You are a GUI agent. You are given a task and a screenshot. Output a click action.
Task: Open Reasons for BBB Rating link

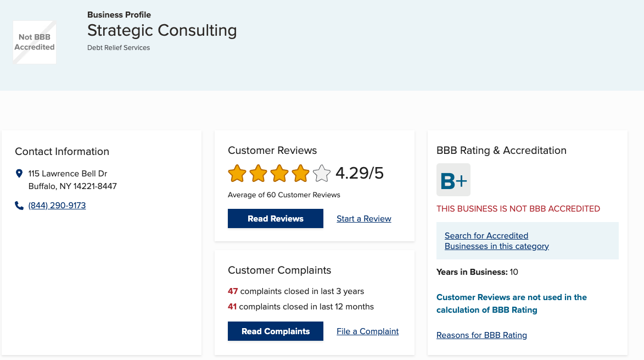coord(481,335)
